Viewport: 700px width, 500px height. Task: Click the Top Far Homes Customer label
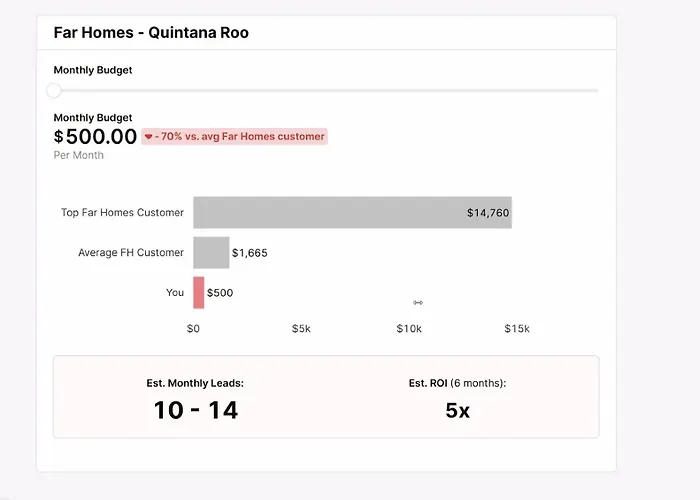pyautogui.click(x=122, y=212)
